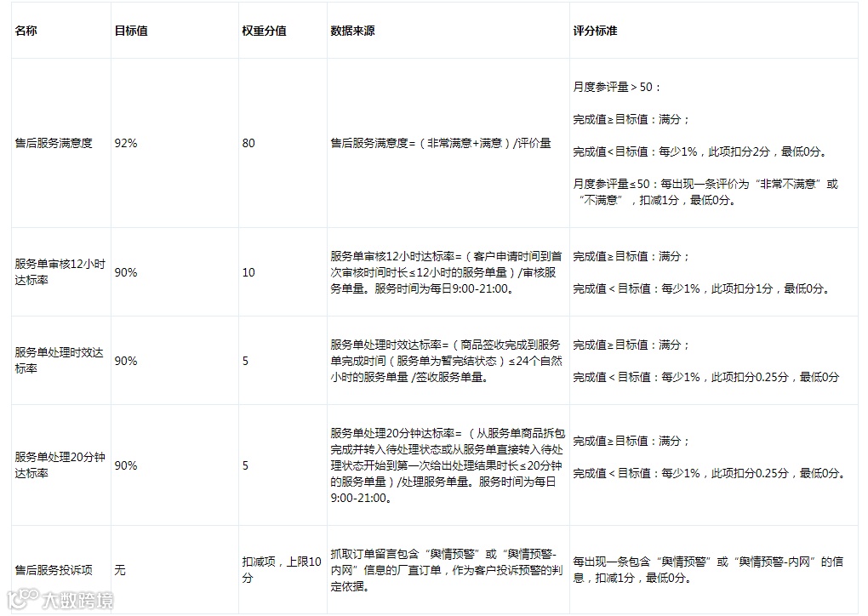Click the 每出现一条包含舆情预警 scoring text

tap(708, 570)
